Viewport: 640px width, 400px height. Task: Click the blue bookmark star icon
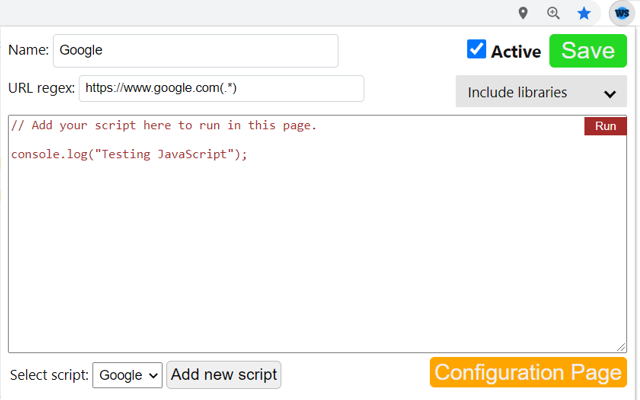pos(584,13)
